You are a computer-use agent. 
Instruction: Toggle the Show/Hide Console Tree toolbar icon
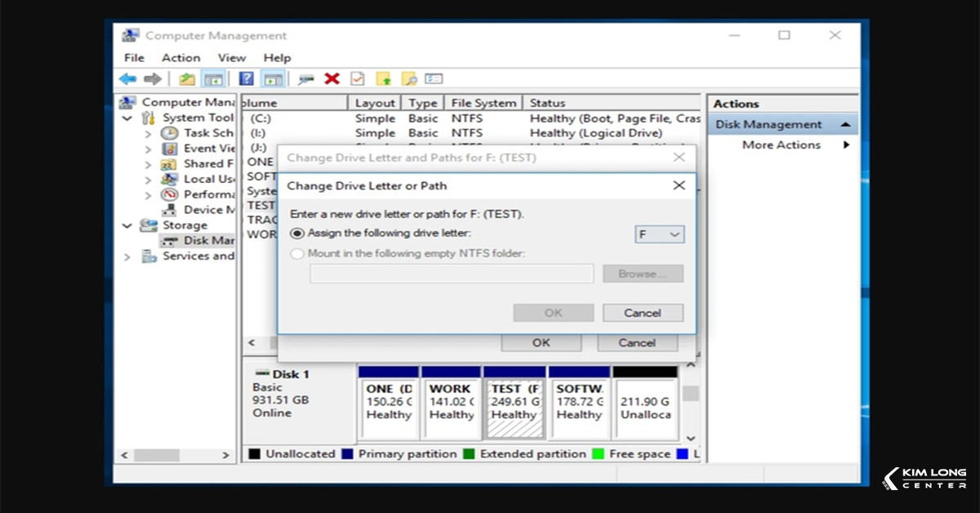tap(213, 78)
